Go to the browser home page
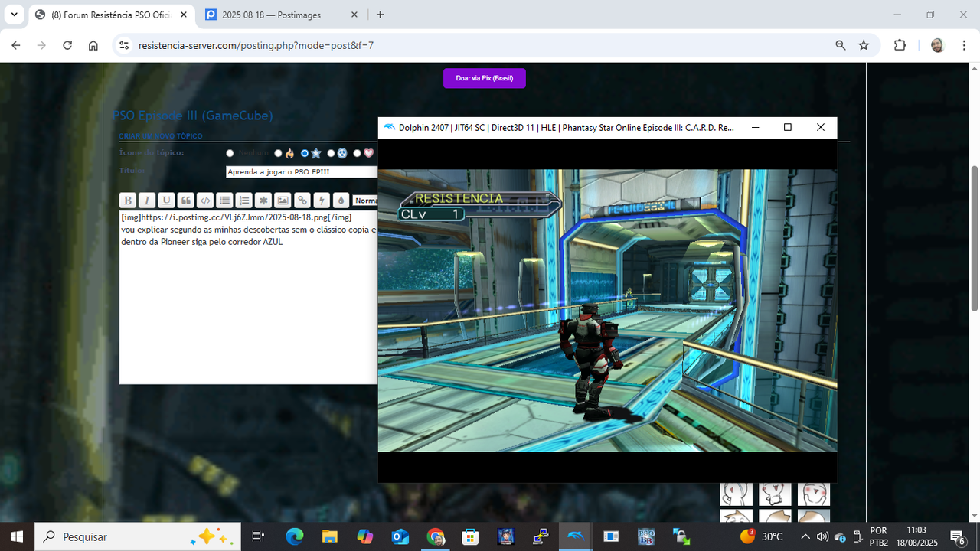 point(93,45)
